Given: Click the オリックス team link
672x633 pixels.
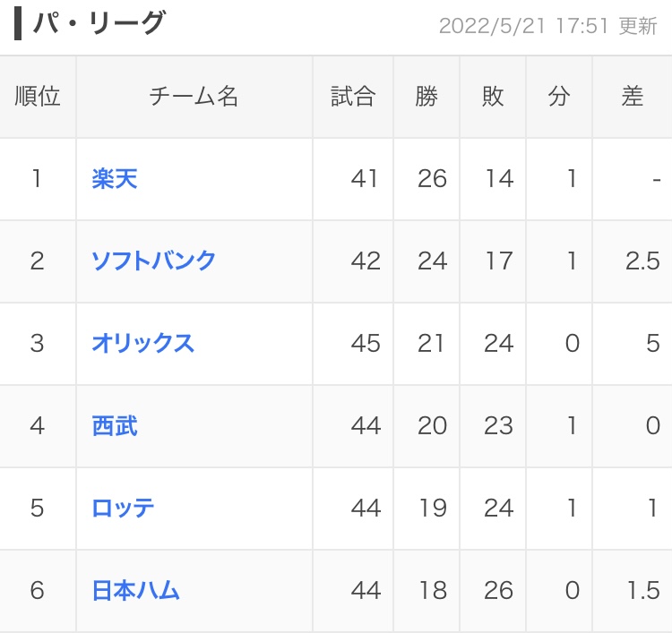Looking at the screenshot, I should pos(143,344).
